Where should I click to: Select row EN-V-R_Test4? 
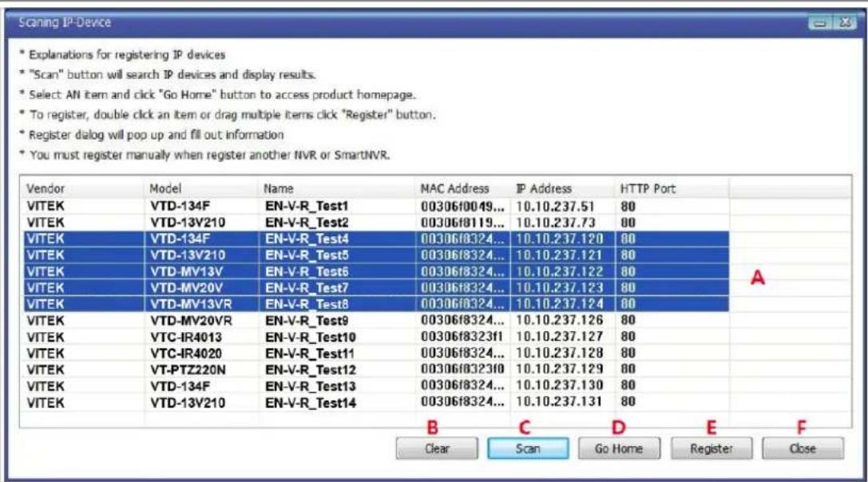pos(375,239)
